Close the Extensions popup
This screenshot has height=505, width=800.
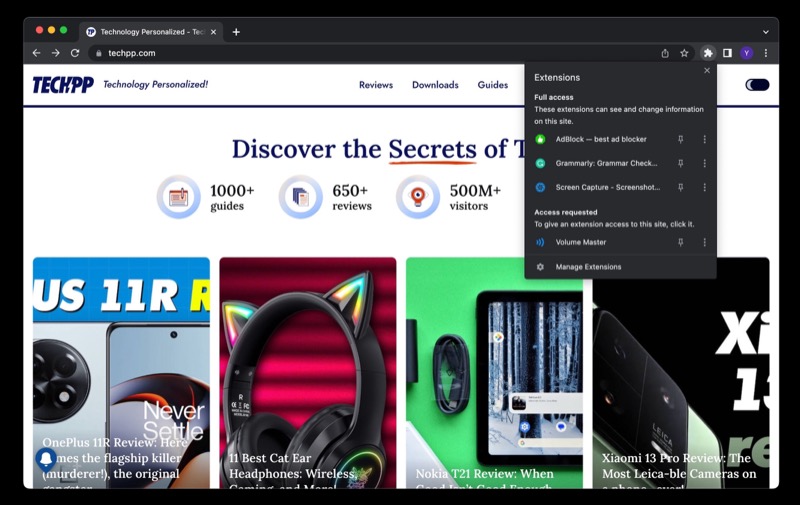[x=707, y=70]
